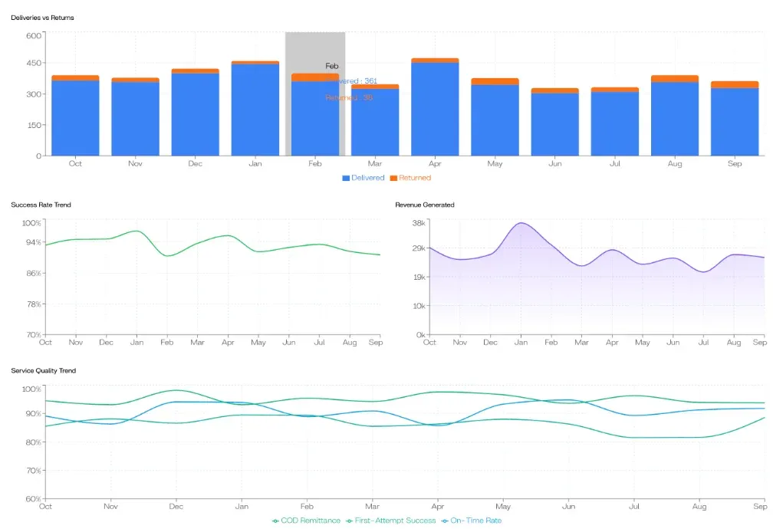
Task: Click the "450" y-axis label
Action: pyautogui.click(x=34, y=63)
